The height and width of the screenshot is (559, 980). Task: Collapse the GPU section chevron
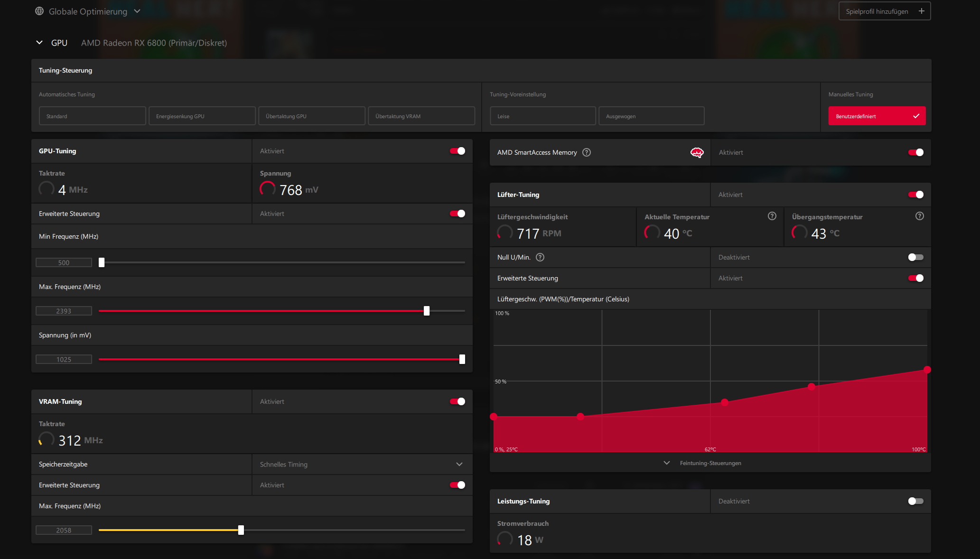(x=39, y=43)
